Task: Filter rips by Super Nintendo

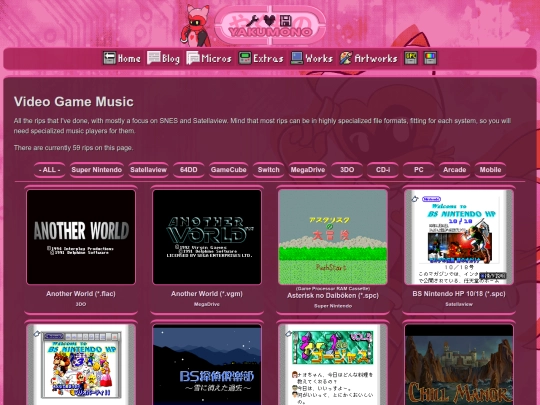Action: coord(96,170)
